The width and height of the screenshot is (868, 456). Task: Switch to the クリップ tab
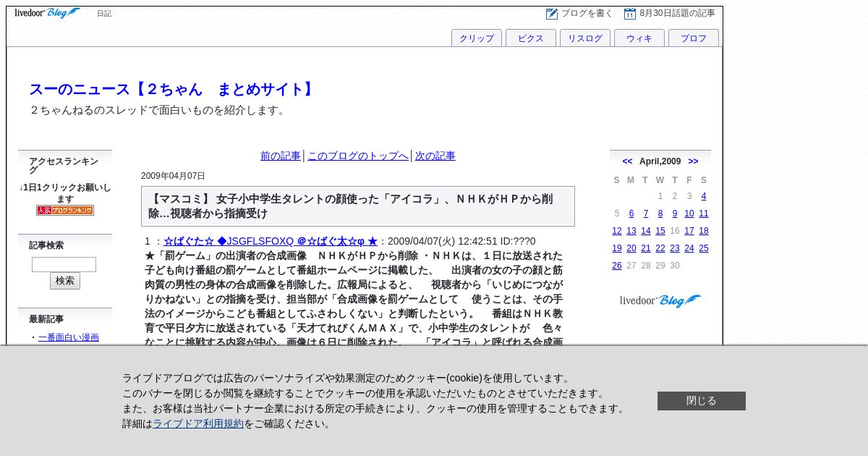coord(477,38)
